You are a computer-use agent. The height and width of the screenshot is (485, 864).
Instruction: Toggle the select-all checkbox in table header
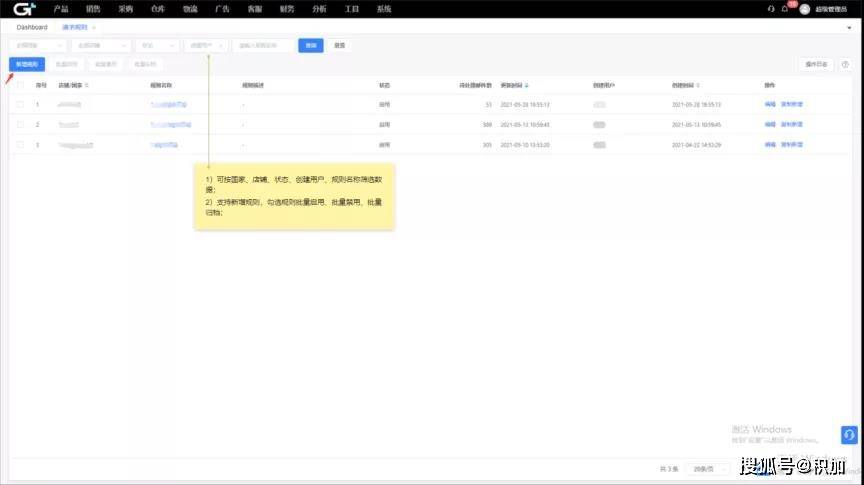(20, 85)
